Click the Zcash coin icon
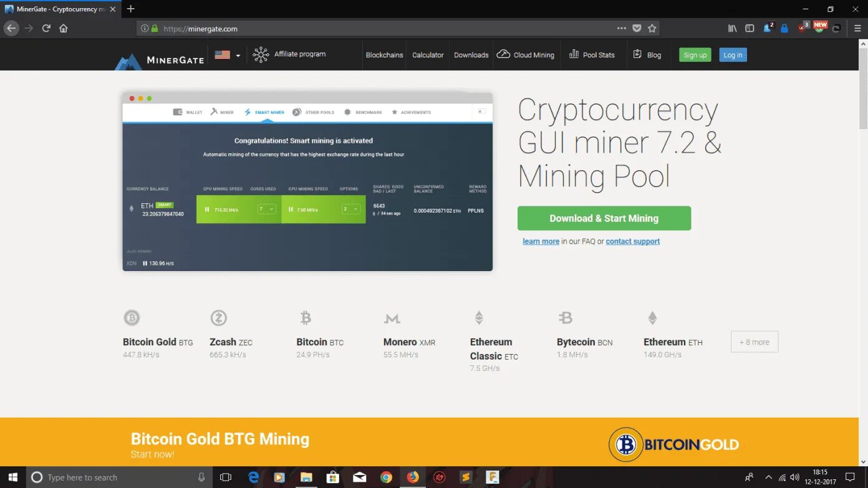Screen dimensions: 868x488 tap(218, 318)
